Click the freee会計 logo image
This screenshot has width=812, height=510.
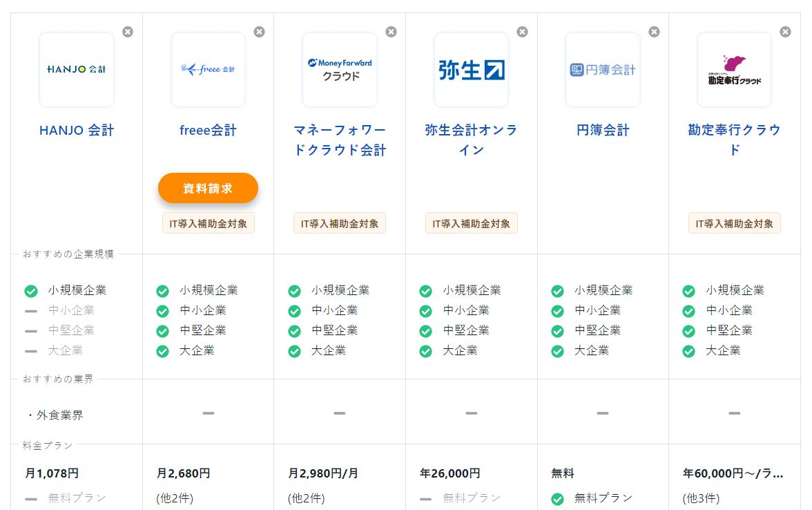pyautogui.click(x=208, y=70)
